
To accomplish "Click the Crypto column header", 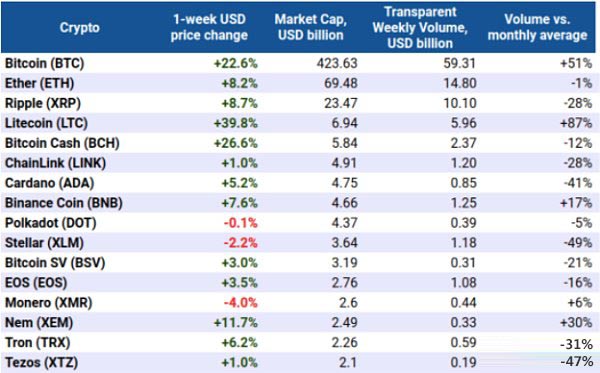I will 80,28.
